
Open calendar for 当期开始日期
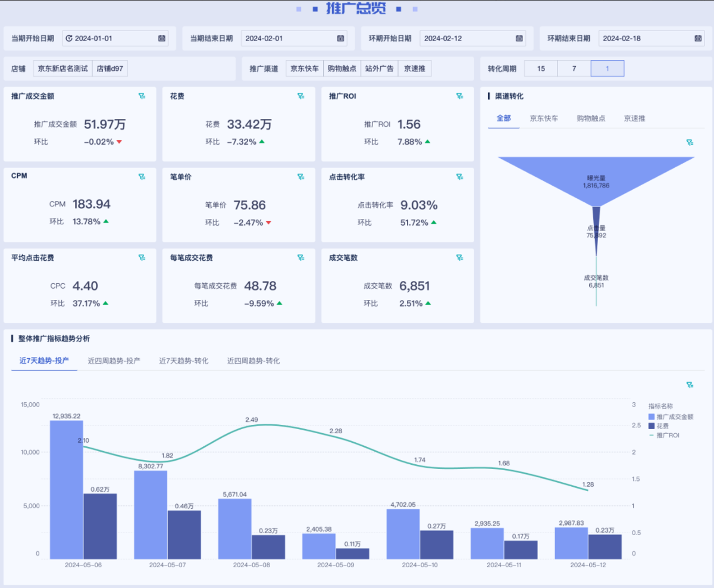click(x=162, y=38)
